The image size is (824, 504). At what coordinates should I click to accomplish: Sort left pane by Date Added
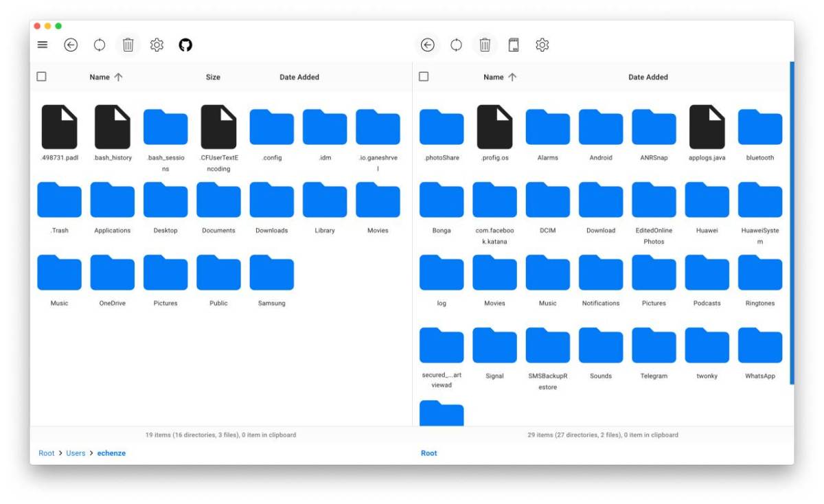click(x=299, y=77)
